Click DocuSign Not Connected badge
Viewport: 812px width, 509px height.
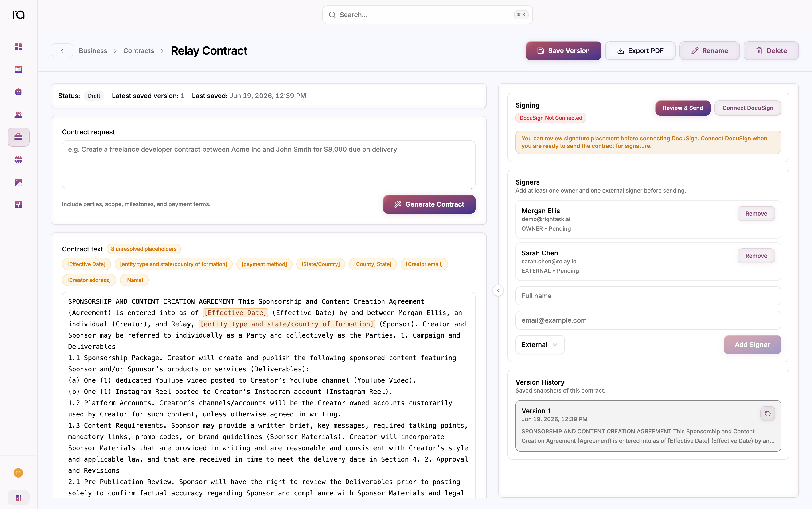[551, 118]
